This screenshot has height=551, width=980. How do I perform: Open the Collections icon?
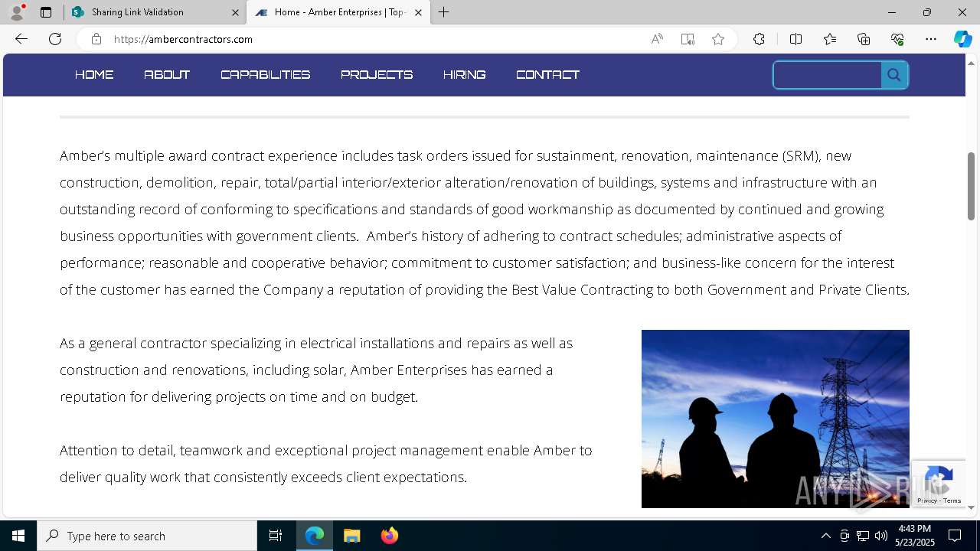coord(864,39)
